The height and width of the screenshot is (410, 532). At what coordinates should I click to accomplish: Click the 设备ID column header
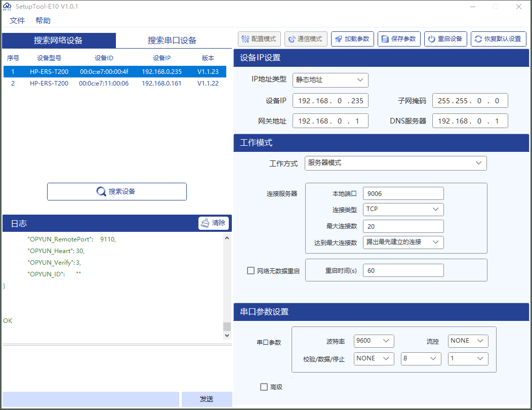pos(104,58)
